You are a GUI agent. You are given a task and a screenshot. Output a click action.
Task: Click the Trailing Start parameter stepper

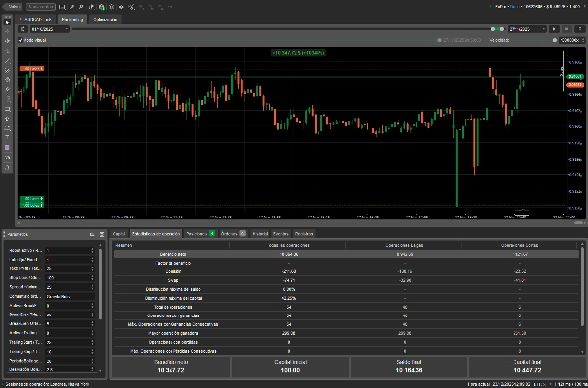coord(93,342)
